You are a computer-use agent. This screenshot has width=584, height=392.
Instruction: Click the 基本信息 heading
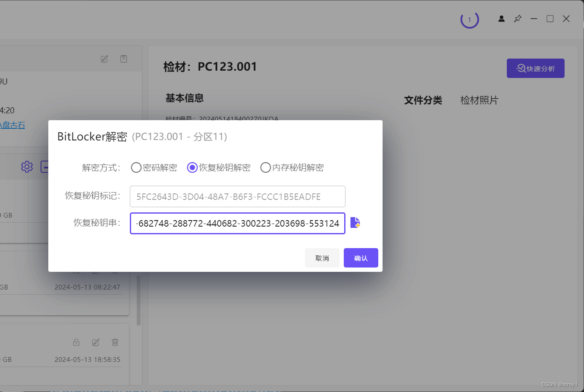[185, 98]
